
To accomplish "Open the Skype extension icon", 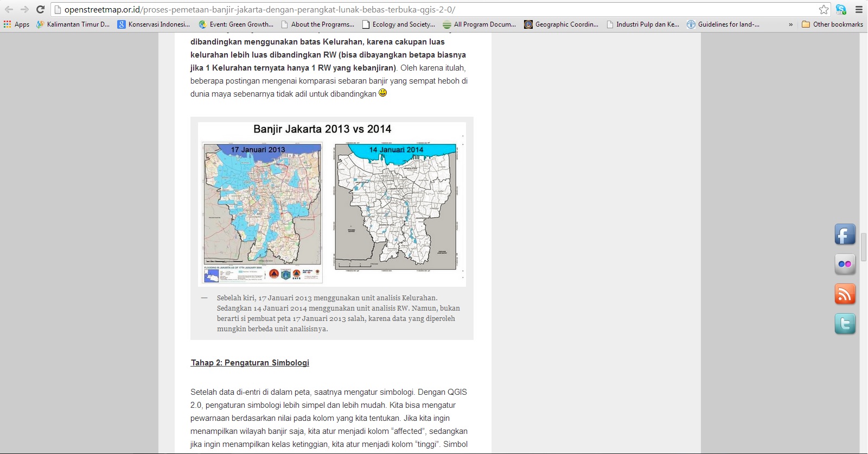I will tap(841, 9).
